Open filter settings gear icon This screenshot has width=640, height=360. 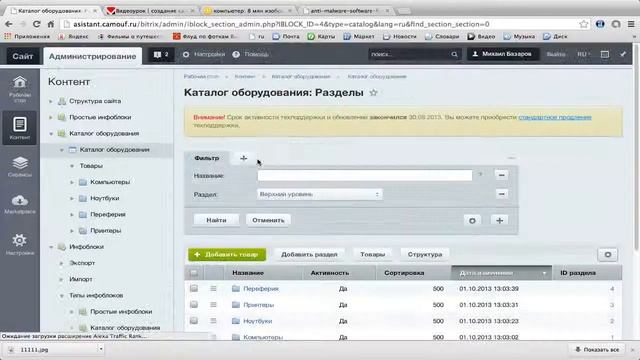click(x=472, y=220)
